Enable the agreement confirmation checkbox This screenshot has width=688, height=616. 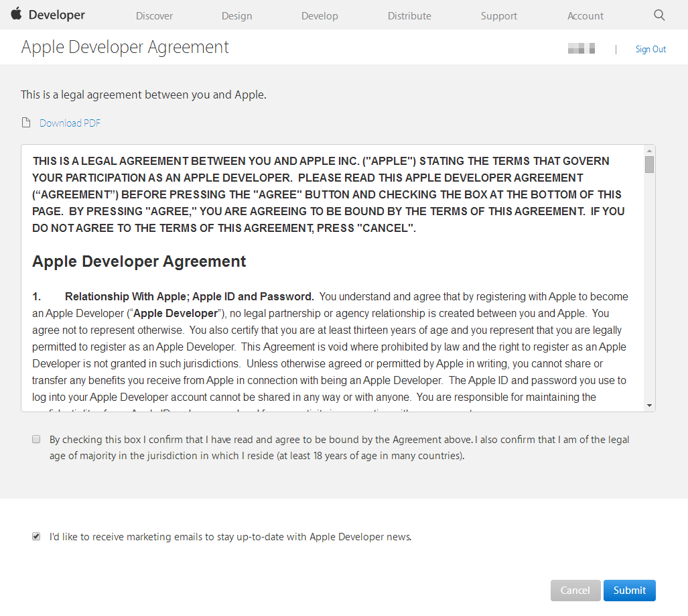click(36, 439)
